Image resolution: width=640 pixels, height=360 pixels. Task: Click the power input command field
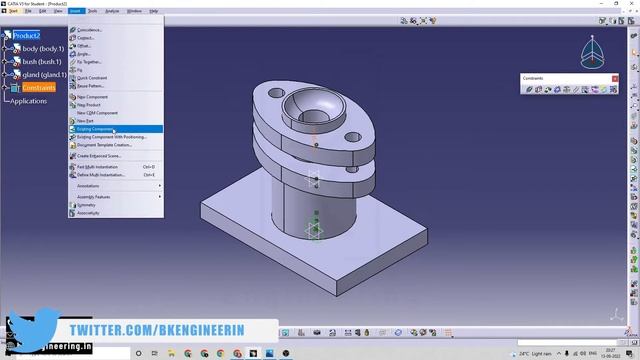pyautogui.click(x=567, y=342)
